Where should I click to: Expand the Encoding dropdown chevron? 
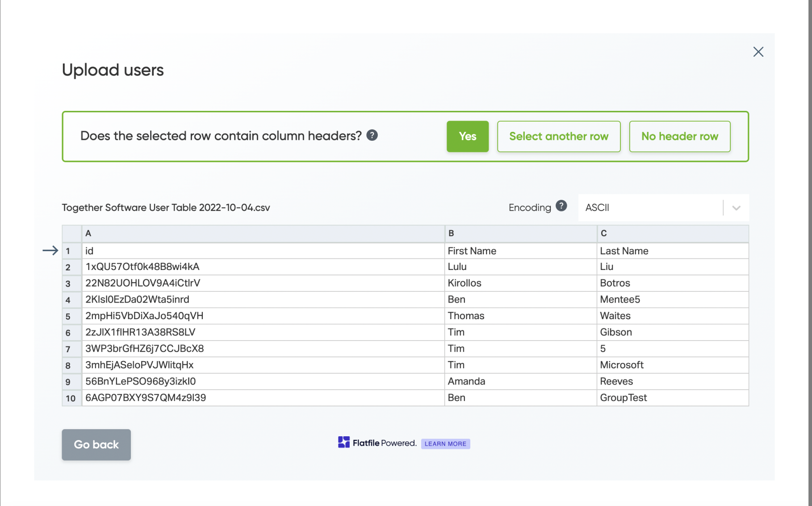737,208
